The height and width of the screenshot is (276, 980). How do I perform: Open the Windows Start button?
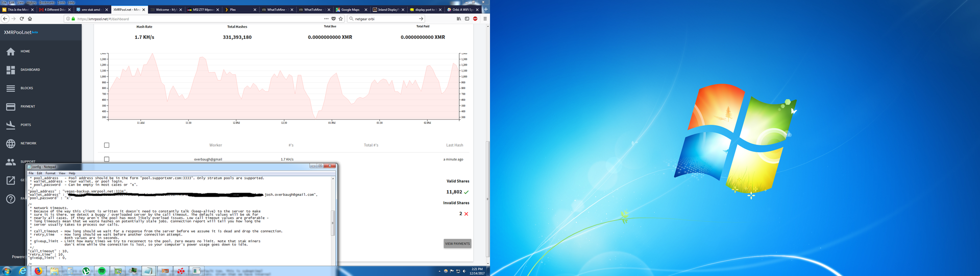click(x=7, y=271)
